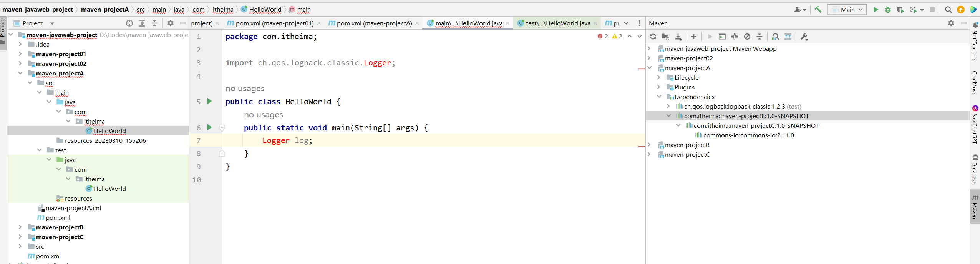
Task: Open NexChatGPT side tab
Action: point(975,124)
